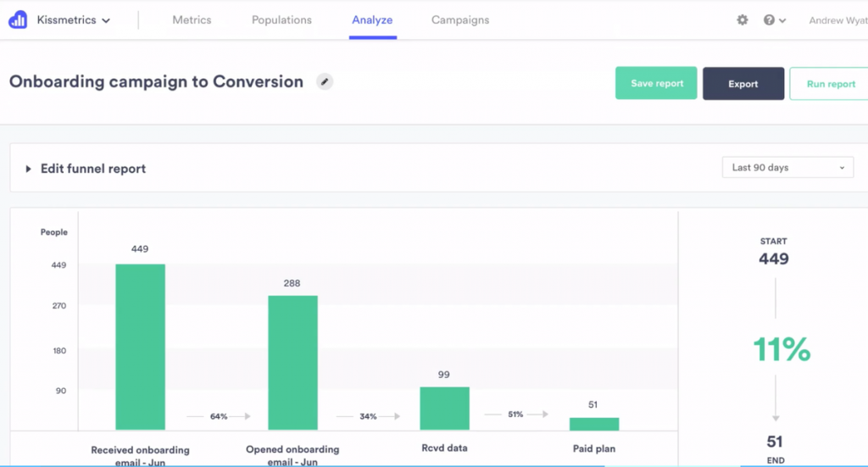Viewport: 868px width, 467px height.
Task: Click the Run report button
Action: [830, 84]
